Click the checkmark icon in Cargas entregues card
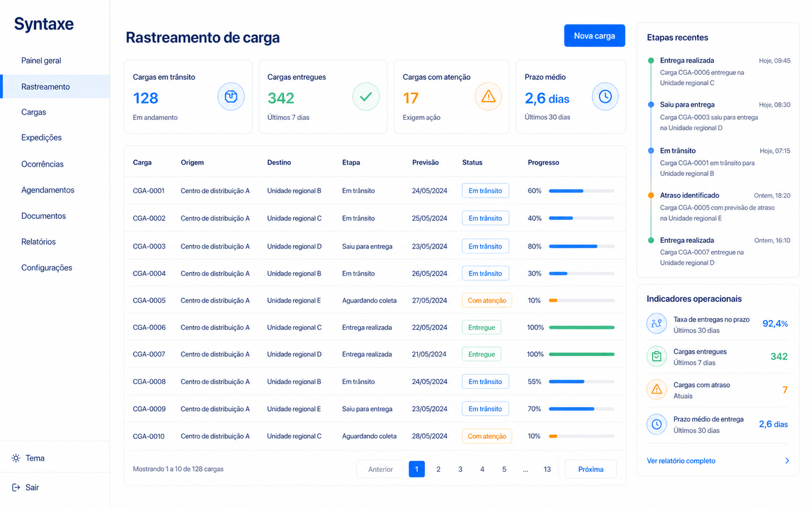Image resolution: width=812 pixels, height=508 pixels. (366, 97)
